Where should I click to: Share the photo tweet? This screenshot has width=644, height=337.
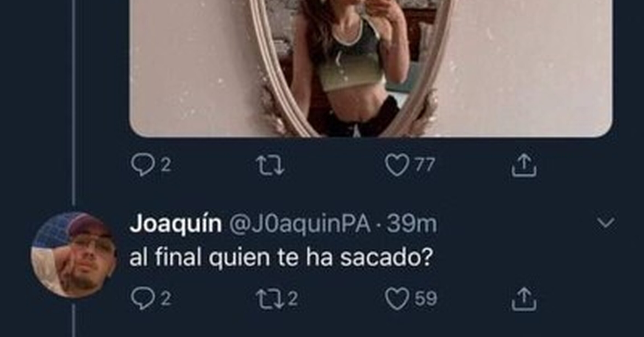tap(524, 165)
